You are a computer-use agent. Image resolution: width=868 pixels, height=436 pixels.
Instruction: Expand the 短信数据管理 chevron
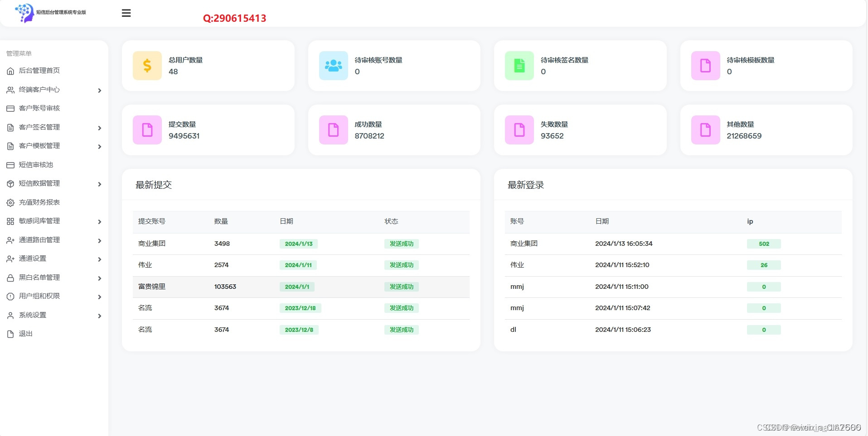click(x=100, y=184)
